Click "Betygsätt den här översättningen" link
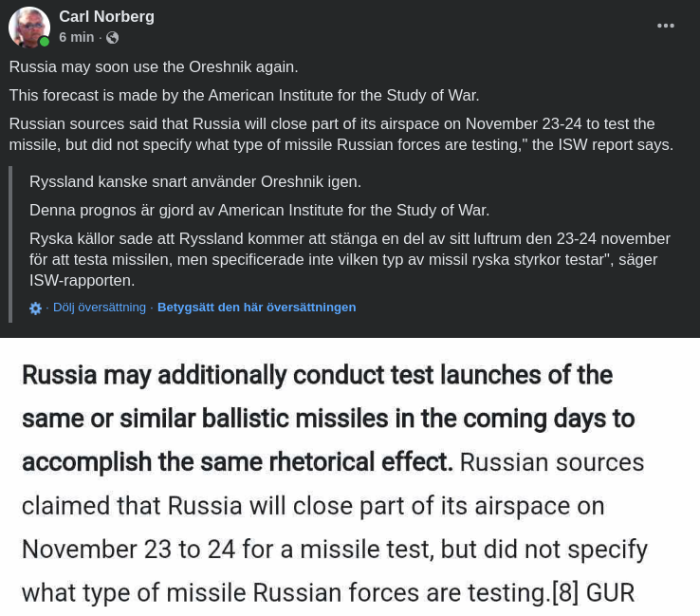Image resolution: width=700 pixels, height=616 pixels. coord(256,308)
